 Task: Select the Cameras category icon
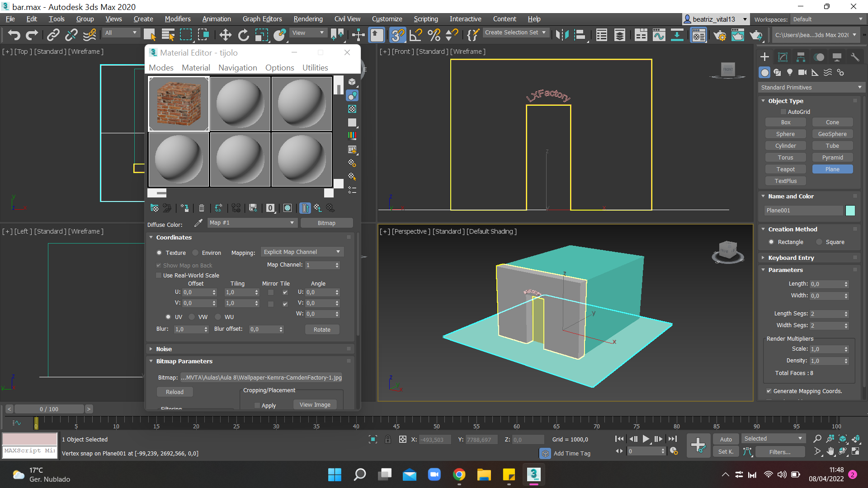[802, 72]
